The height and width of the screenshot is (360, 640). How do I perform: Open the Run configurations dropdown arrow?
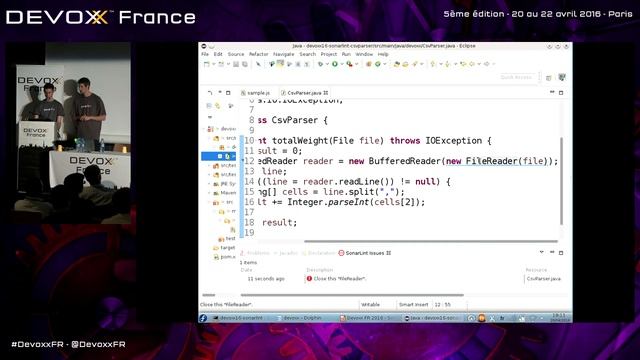click(342, 64)
